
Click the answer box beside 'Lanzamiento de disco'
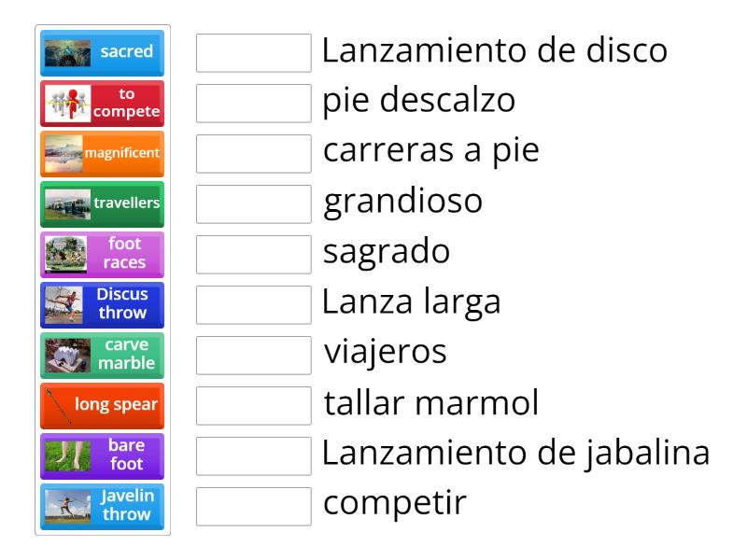(253, 55)
